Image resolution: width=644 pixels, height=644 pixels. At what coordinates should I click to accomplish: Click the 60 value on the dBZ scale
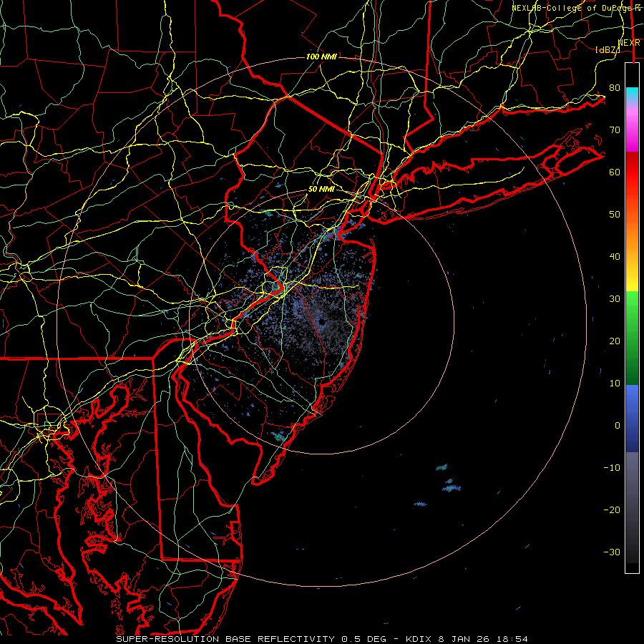pyautogui.click(x=615, y=172)
